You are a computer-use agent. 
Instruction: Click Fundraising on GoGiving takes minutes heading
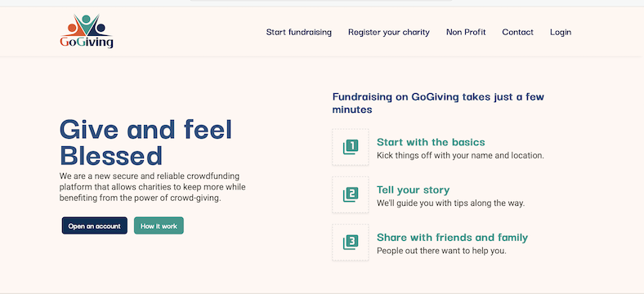(438, 103)
